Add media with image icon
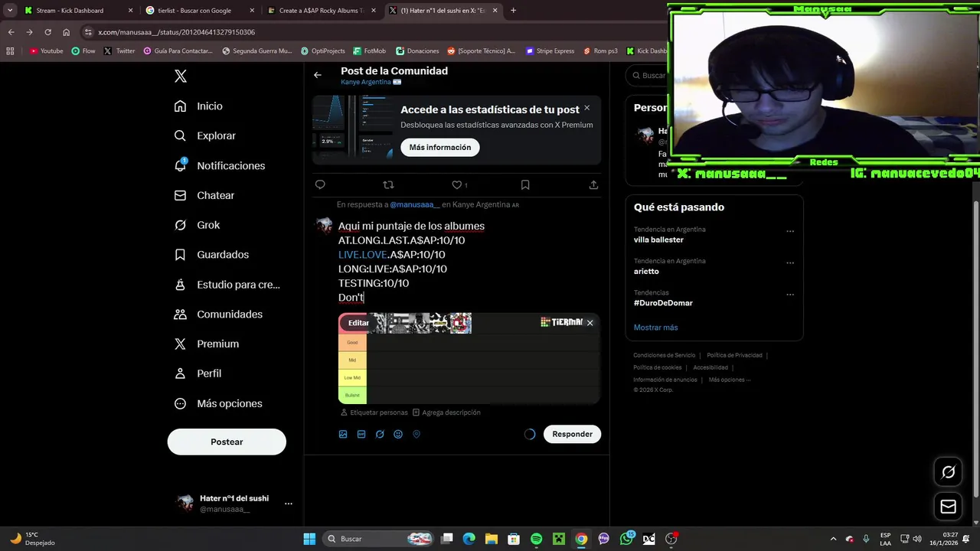 coord(343,434)
